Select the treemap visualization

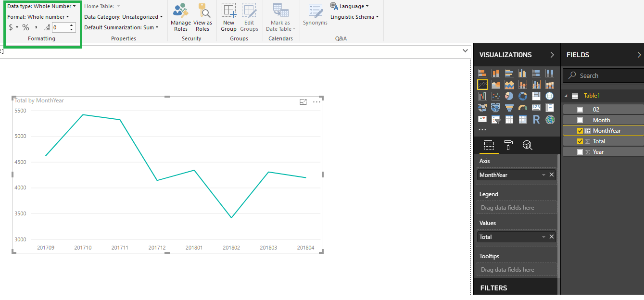536,97
